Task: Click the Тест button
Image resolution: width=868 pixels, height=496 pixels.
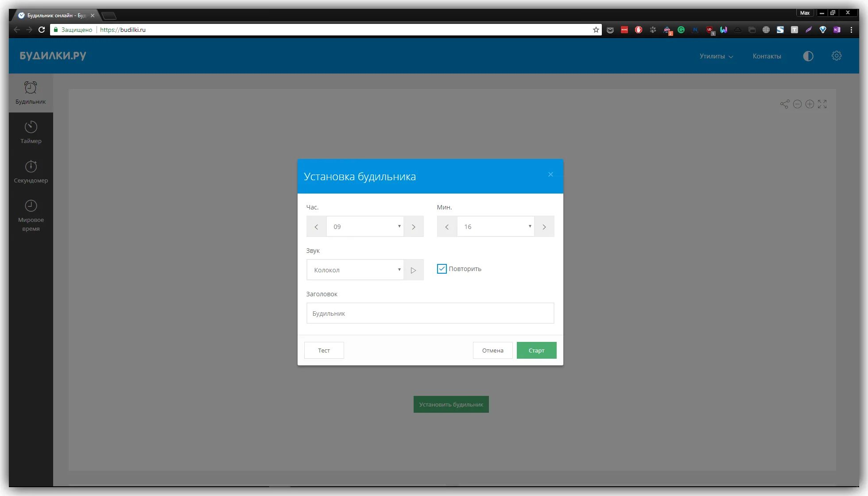Action: pyautogui.click(x=324, y=350)
